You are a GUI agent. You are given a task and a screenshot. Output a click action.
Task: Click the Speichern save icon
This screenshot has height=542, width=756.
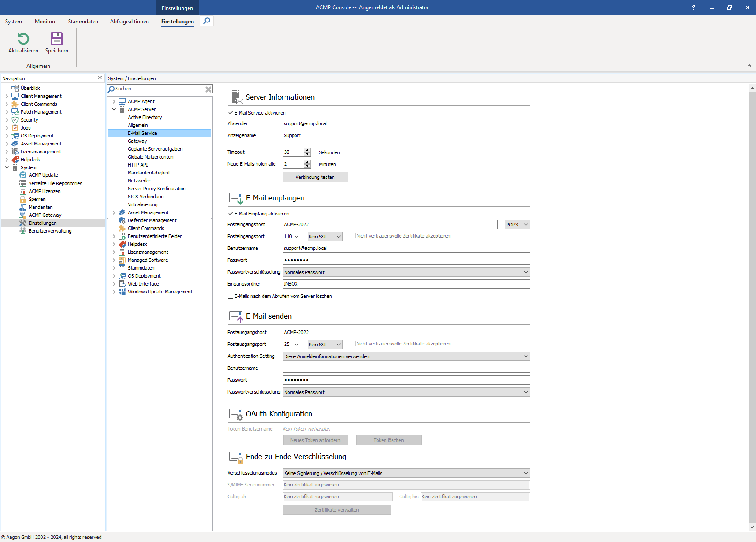tap(56, 39)
